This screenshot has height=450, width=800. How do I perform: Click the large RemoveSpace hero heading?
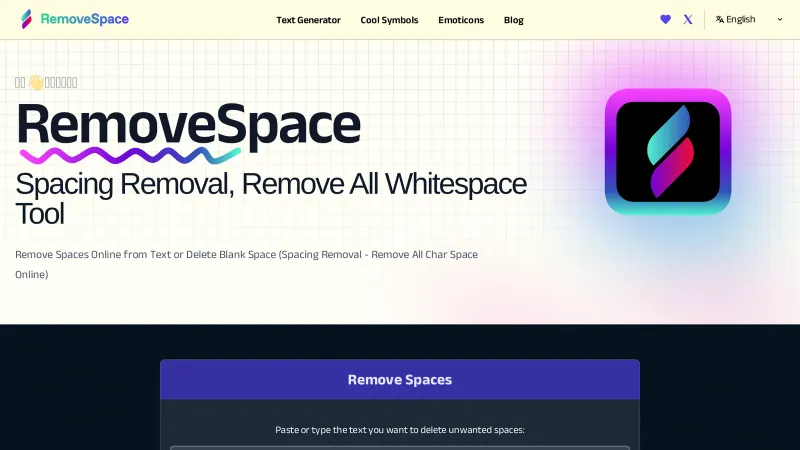pos(188,125)
